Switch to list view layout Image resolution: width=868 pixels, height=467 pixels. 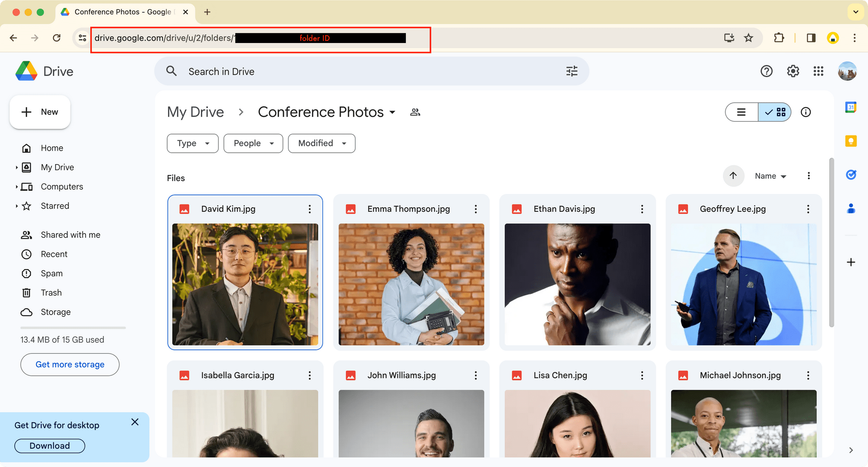741,112
